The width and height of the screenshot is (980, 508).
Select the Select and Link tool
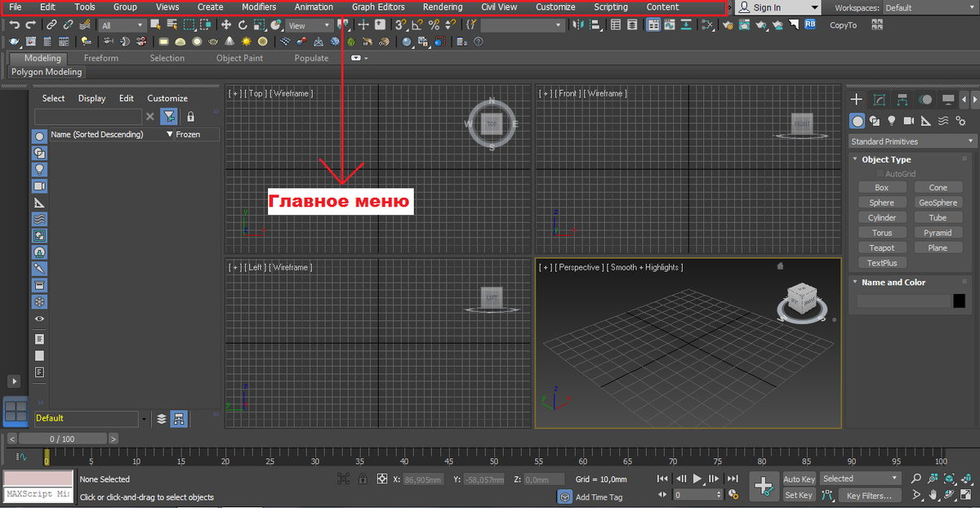click(x=52, y=25)
